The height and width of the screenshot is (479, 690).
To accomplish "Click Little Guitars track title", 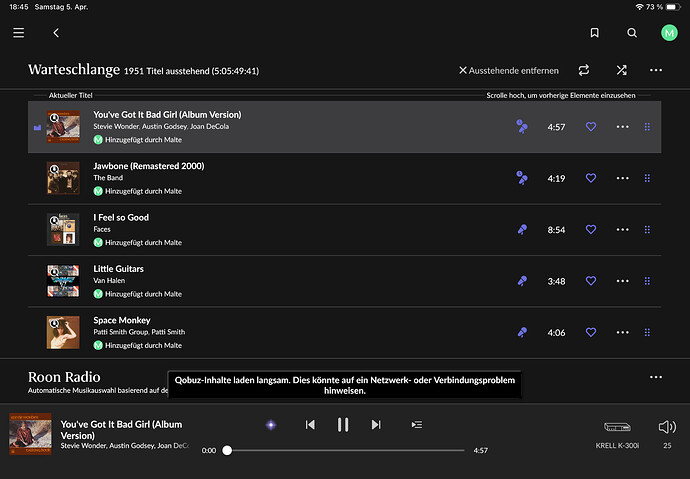I will (x=118, y=269).
